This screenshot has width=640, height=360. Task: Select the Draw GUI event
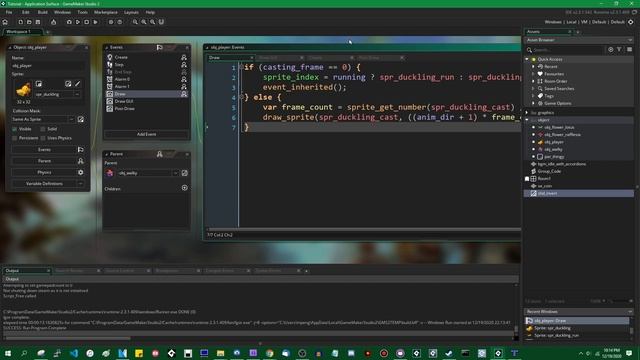click(x=124, y=101)
